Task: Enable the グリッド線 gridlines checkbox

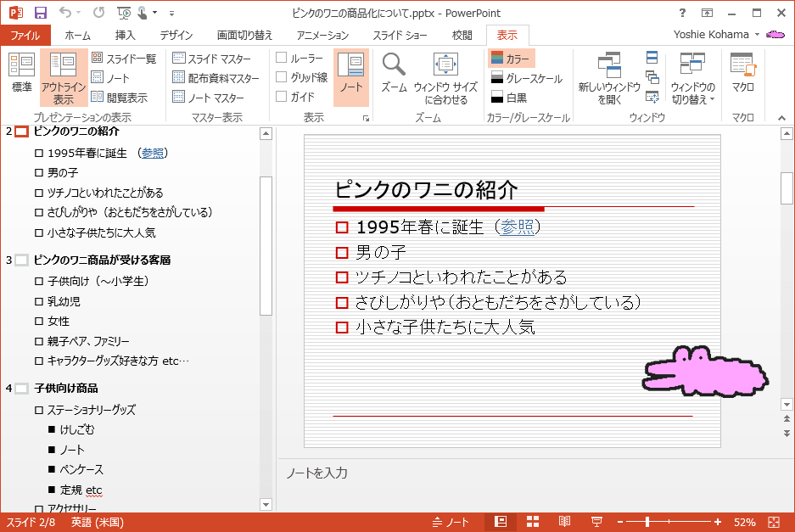Action: (x=282, y=77)
